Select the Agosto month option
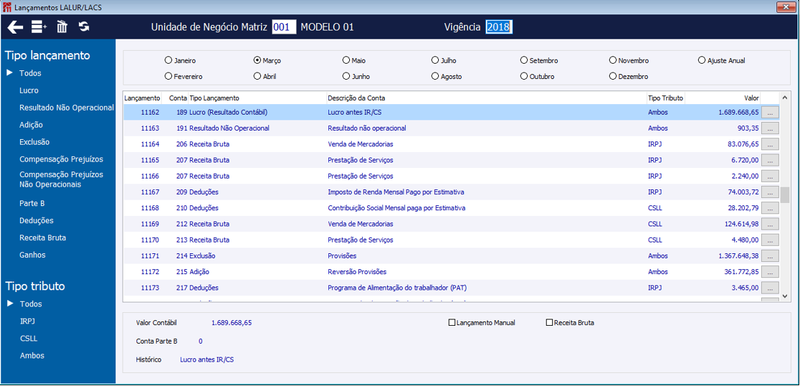The height and width of the screenshot is (386, 800). coord(447,76)
